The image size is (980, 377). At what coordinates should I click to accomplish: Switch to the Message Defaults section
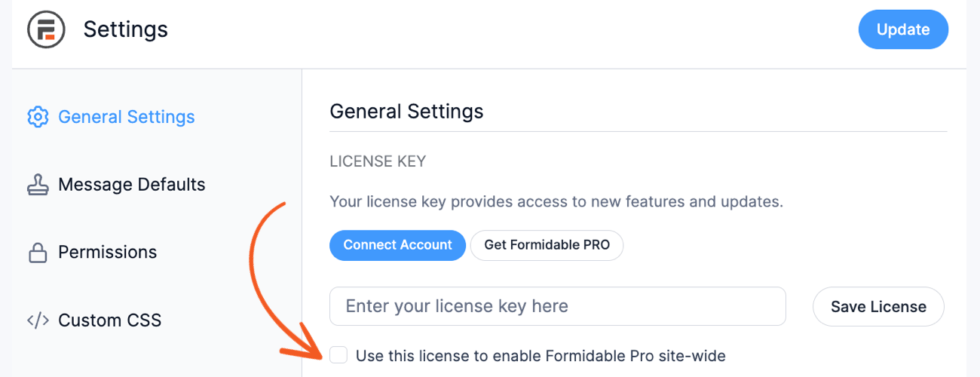pyautogui.click(x=117, y=185)
